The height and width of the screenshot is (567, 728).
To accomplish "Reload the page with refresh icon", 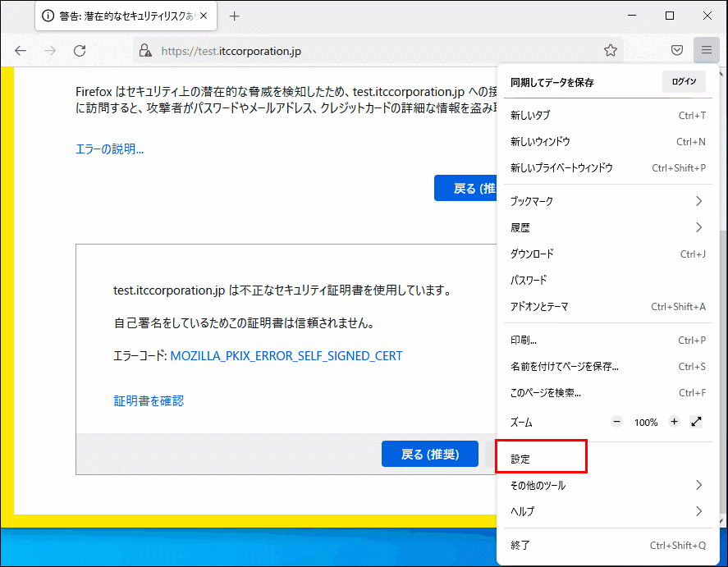I will click(80, 51).
